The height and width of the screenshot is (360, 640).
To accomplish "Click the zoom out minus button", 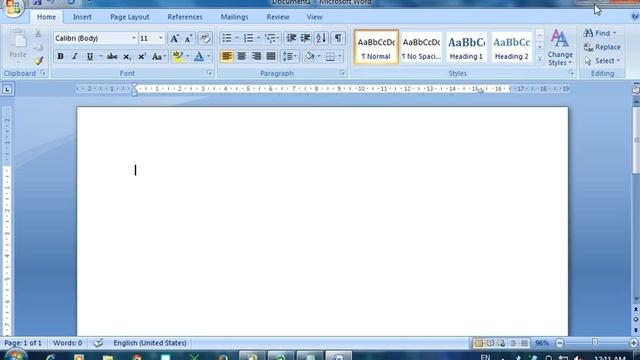I will tap(560, 343).
